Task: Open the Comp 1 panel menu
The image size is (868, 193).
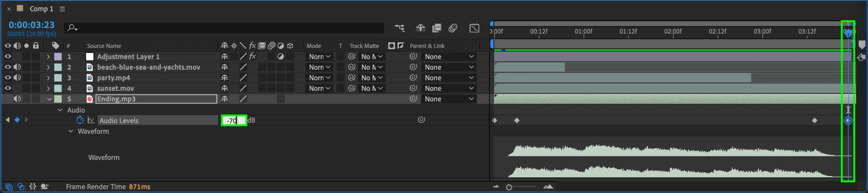Action: click(x=62, y=9)
